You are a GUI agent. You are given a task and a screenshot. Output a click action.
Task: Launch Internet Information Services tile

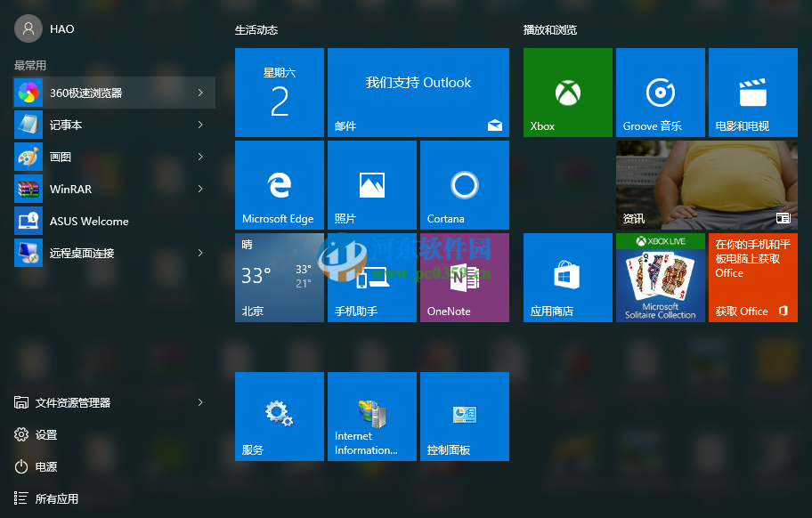tap(371, 416)
